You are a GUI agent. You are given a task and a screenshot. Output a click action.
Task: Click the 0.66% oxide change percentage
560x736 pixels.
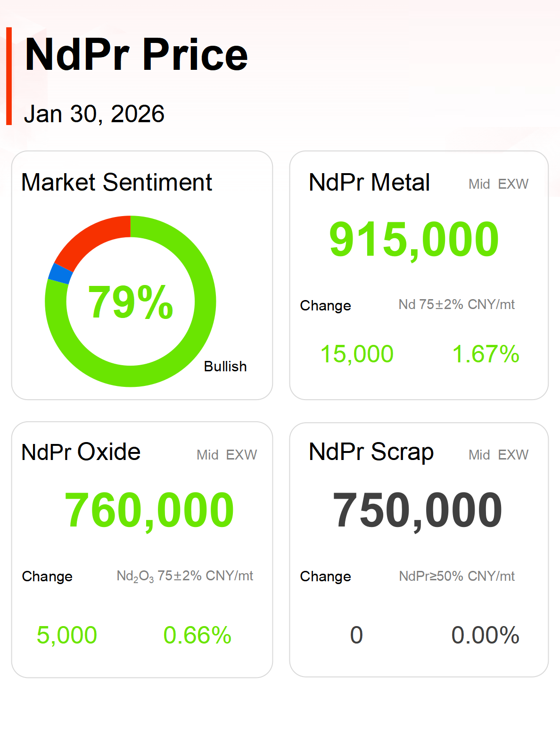coord(197,636)
